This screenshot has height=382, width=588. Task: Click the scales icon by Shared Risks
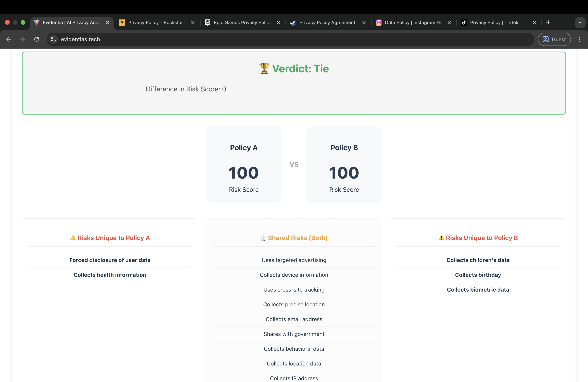(x=263, y=238)
